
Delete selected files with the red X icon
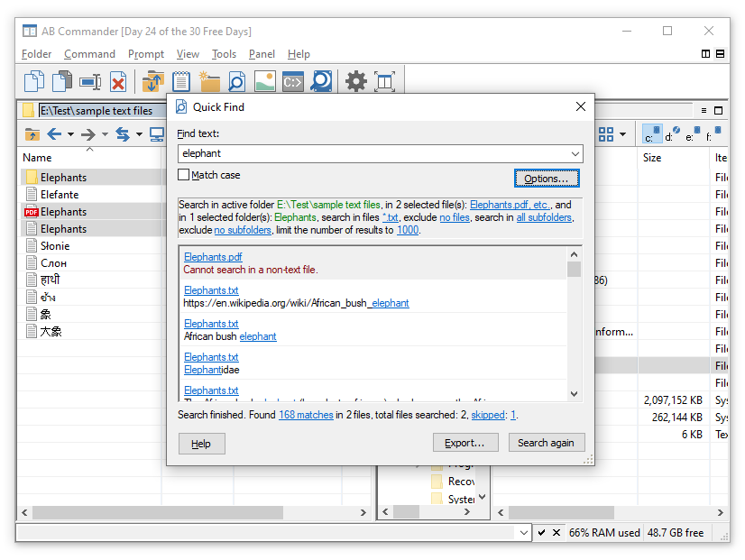(118, 81)
